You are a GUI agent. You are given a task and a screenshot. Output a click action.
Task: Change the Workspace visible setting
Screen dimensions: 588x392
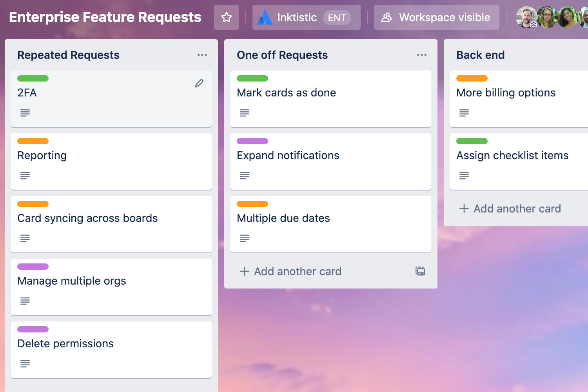[436, 17]
